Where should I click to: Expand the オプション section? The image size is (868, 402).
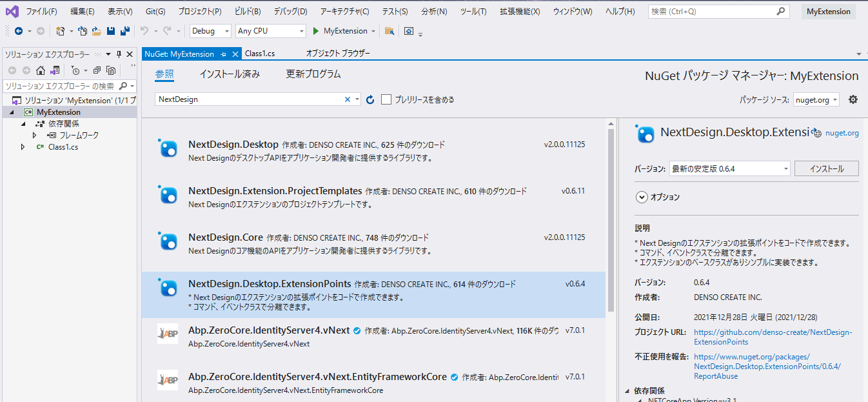click(x=642, y=197)
